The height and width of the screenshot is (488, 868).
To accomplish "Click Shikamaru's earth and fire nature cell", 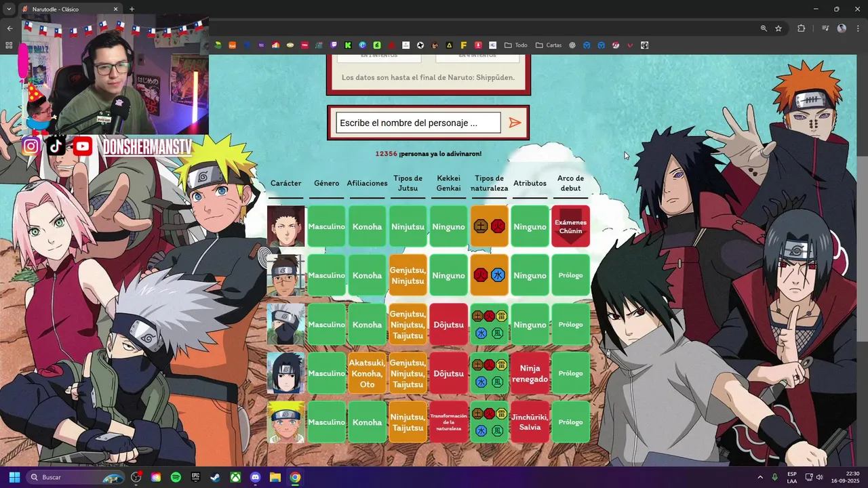I will click(x=489, y=226).
